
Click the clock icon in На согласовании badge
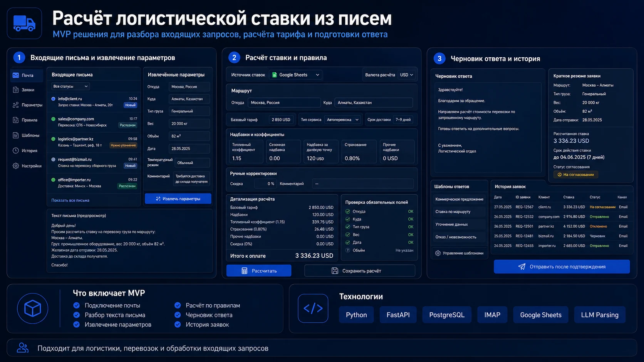click(x=560, y=175)
